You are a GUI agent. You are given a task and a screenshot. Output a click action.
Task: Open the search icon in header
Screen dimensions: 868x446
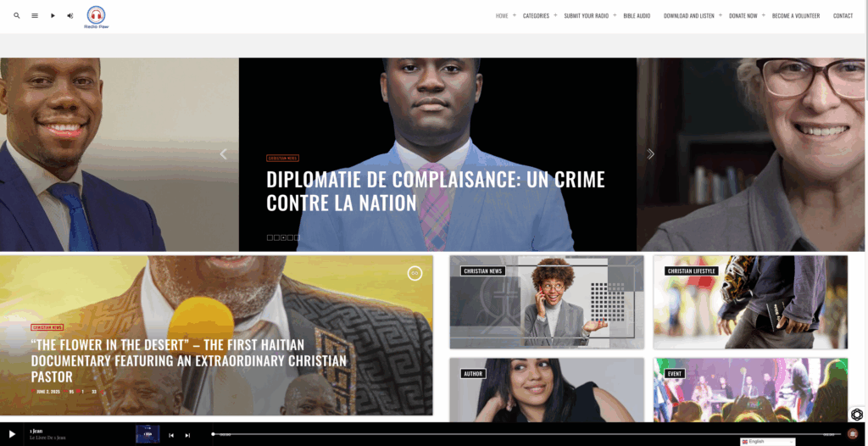click(17, 15)
